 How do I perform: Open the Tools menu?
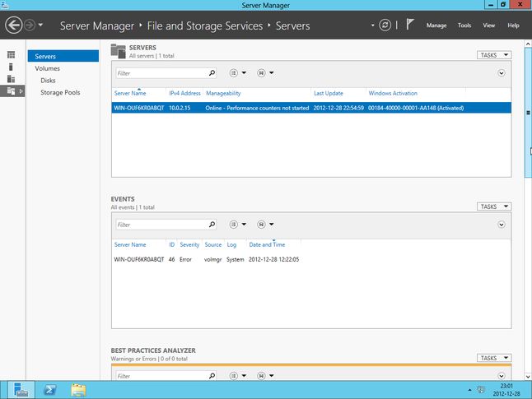(x=464, y=26)
